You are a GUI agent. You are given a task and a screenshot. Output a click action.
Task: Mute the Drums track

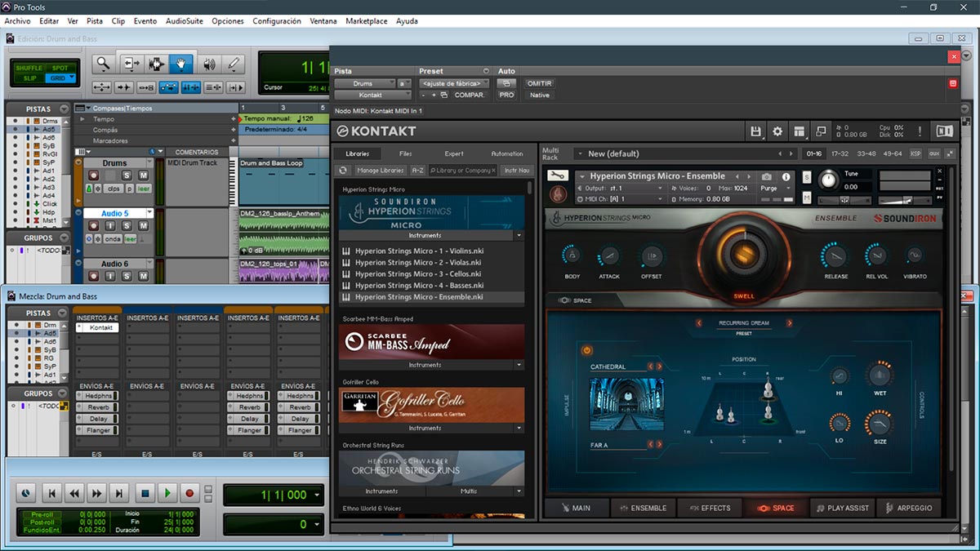143,176
